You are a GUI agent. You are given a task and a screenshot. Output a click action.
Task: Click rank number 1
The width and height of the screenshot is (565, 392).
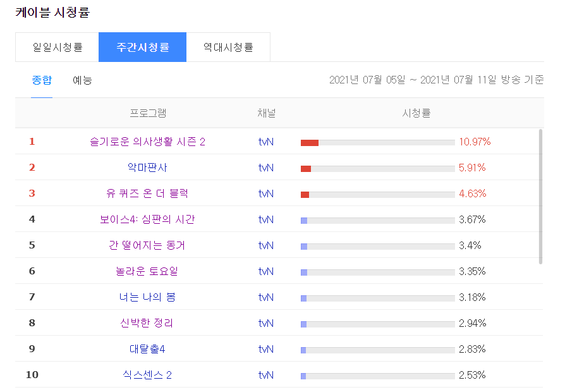tap(32, 142)
